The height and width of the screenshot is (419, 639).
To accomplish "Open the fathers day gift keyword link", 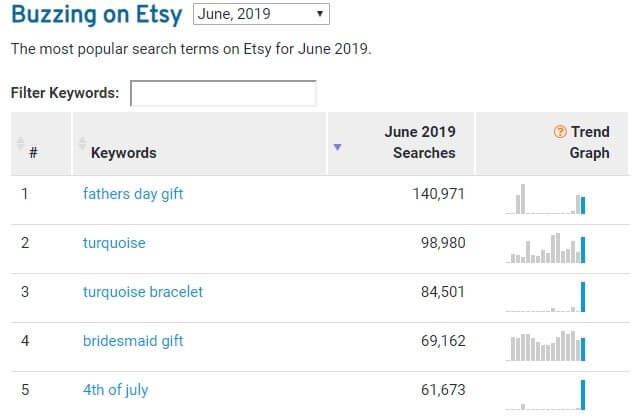I will tap(133, 194).
